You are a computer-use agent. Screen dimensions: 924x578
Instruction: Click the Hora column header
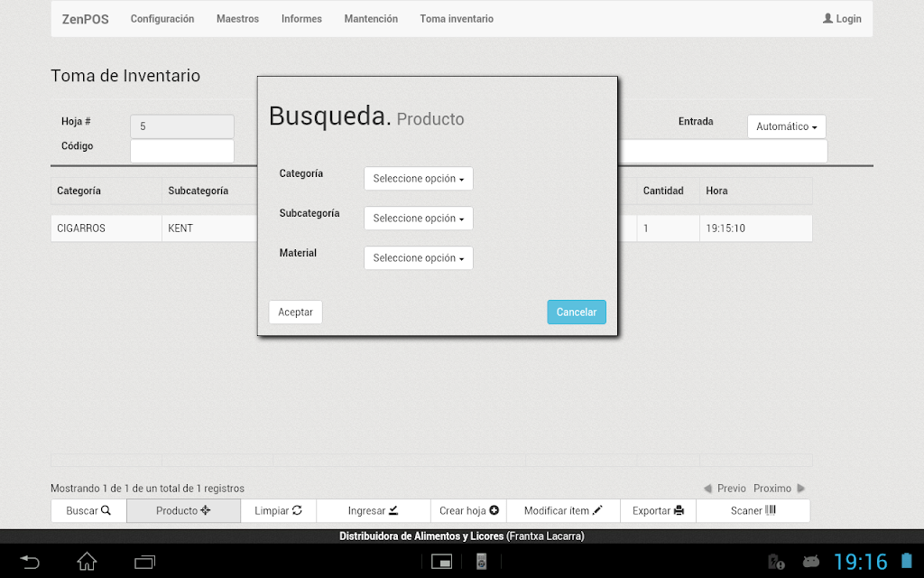point(756,191)
